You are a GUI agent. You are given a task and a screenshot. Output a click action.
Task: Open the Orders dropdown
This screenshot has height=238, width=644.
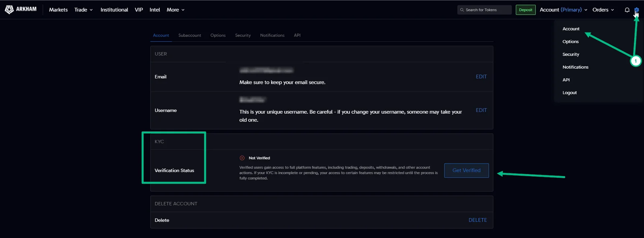pos(603,10)
